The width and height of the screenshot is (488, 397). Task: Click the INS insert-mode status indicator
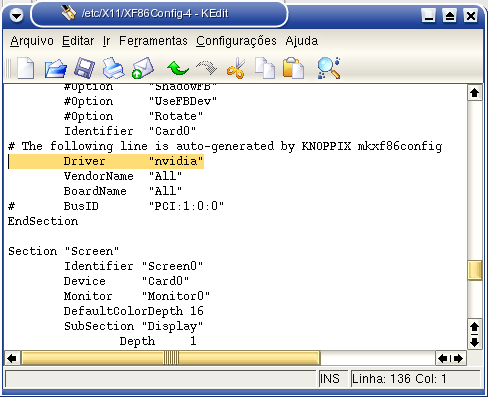pyautogui.click(x=332, y=379)
